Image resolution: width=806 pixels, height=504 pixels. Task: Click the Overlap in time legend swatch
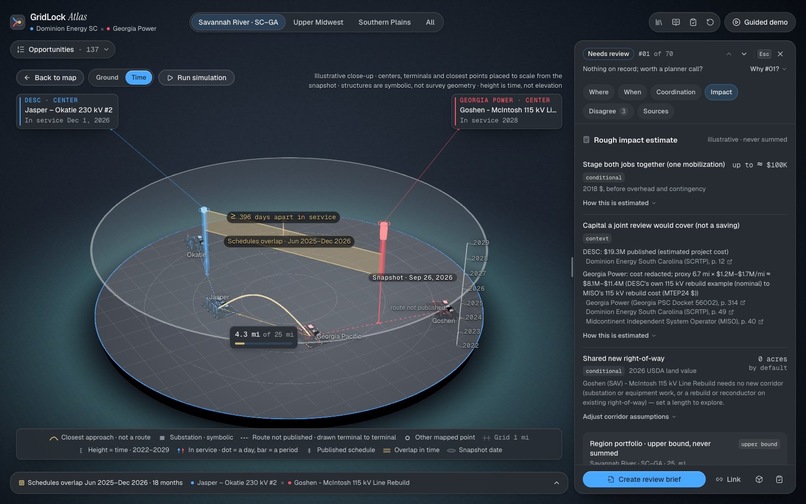(387, 451)
